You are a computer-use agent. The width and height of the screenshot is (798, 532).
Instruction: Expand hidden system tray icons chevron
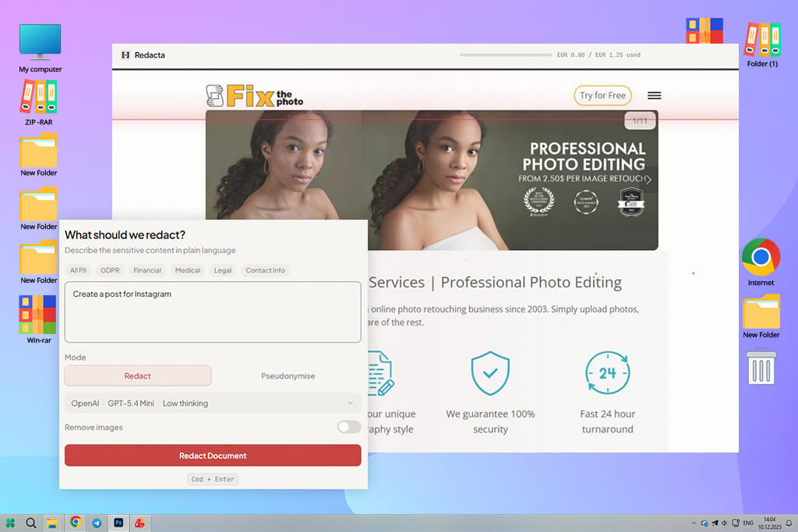coord(694,523)
